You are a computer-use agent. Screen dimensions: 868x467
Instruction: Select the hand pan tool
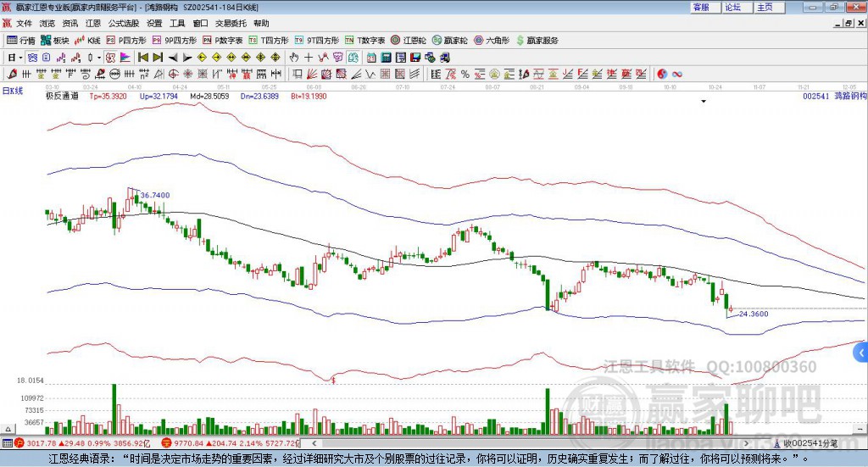point(294,58)
